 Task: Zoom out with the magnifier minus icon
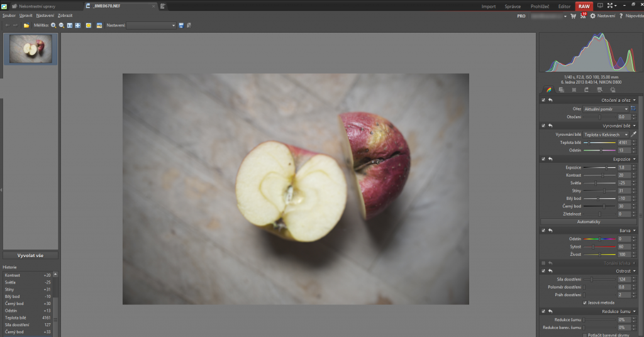coord(62,25)
